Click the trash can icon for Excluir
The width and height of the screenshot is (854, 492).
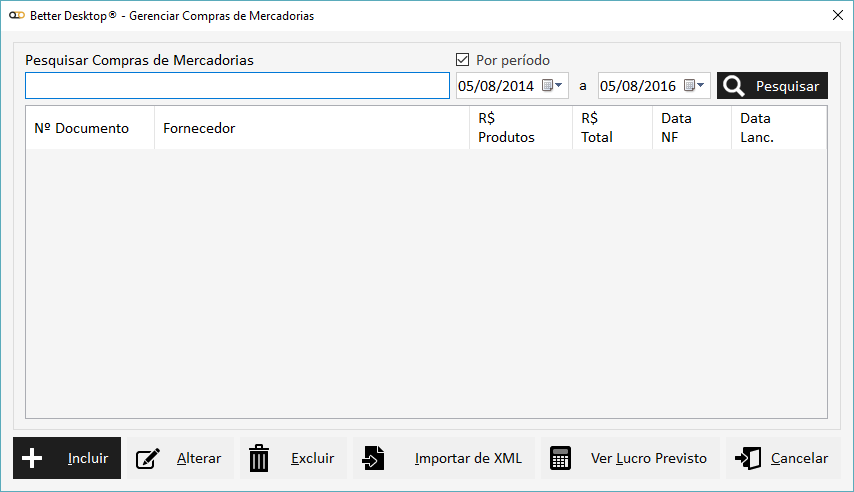tap(259, 458)
